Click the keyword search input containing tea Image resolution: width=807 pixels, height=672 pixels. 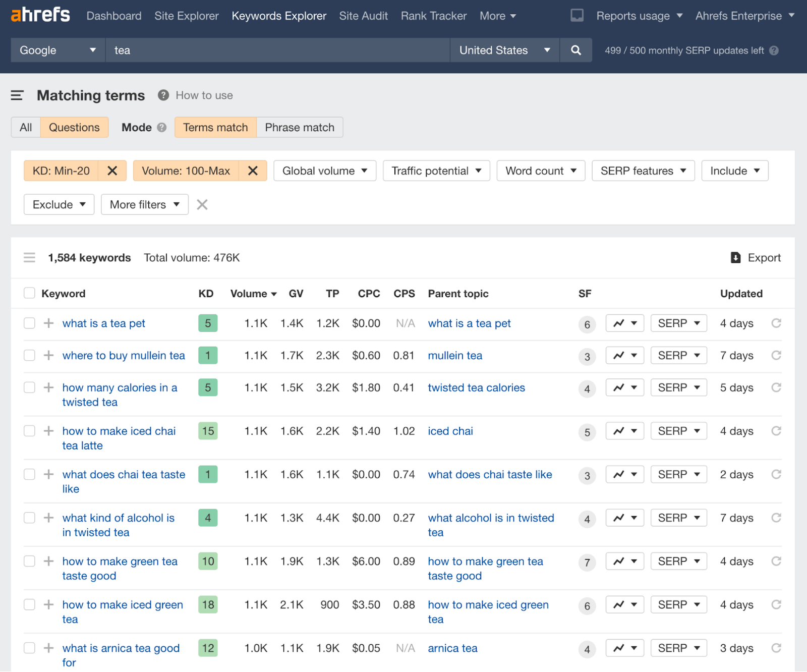pos(277,50)
